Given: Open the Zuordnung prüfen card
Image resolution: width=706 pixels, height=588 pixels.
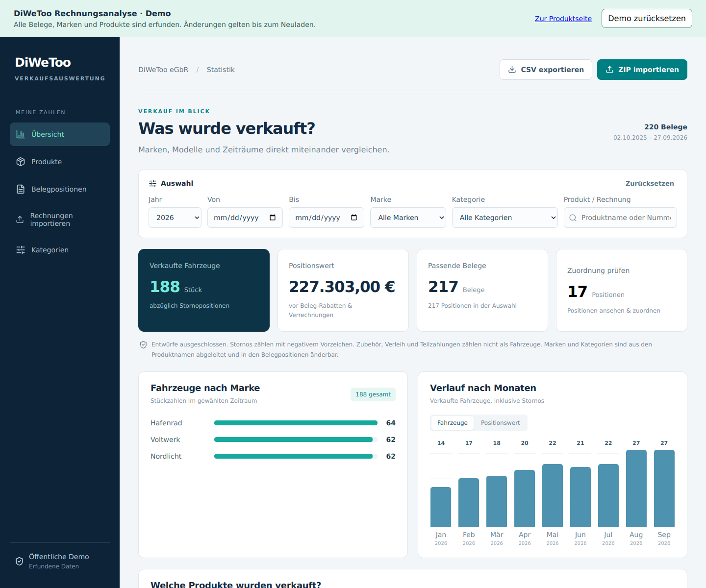Looking at the screenshot, I should pos(622,290).
